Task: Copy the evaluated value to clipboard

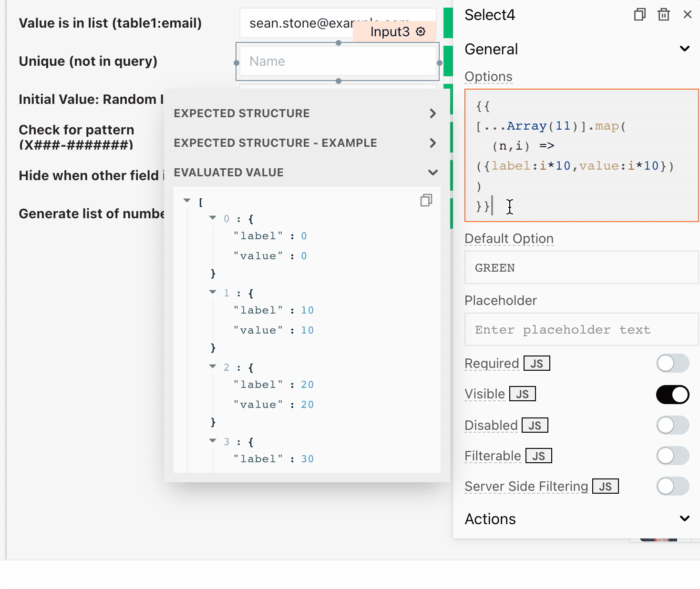Action: click(426, 201)
